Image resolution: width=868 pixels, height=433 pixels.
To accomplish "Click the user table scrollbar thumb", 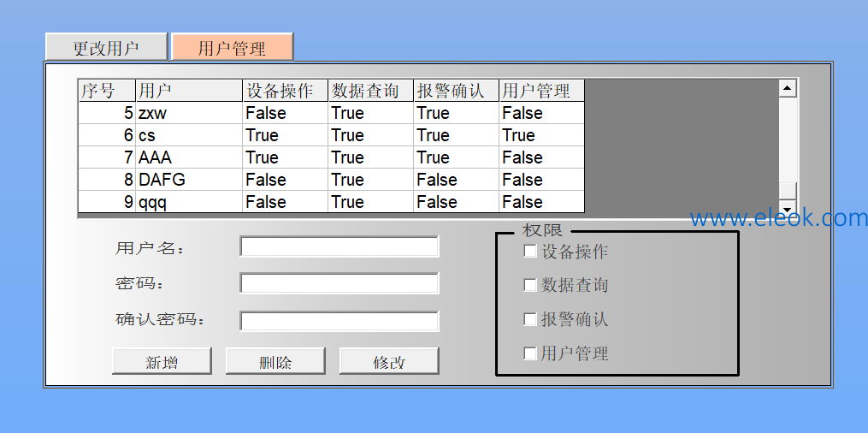I will (787, 190).
